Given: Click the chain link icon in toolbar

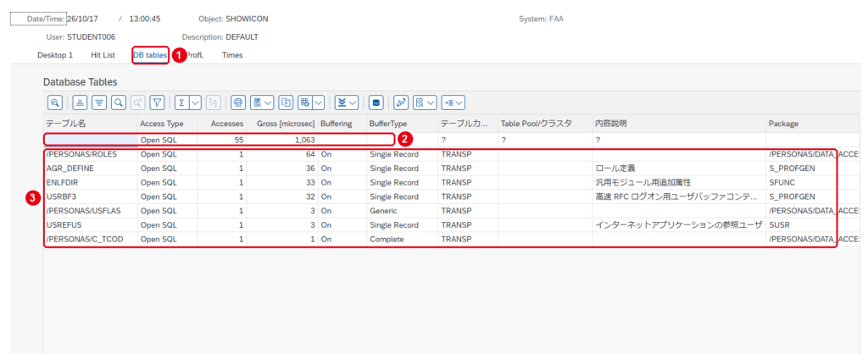Looking at the screenshot, I should 401,102.
